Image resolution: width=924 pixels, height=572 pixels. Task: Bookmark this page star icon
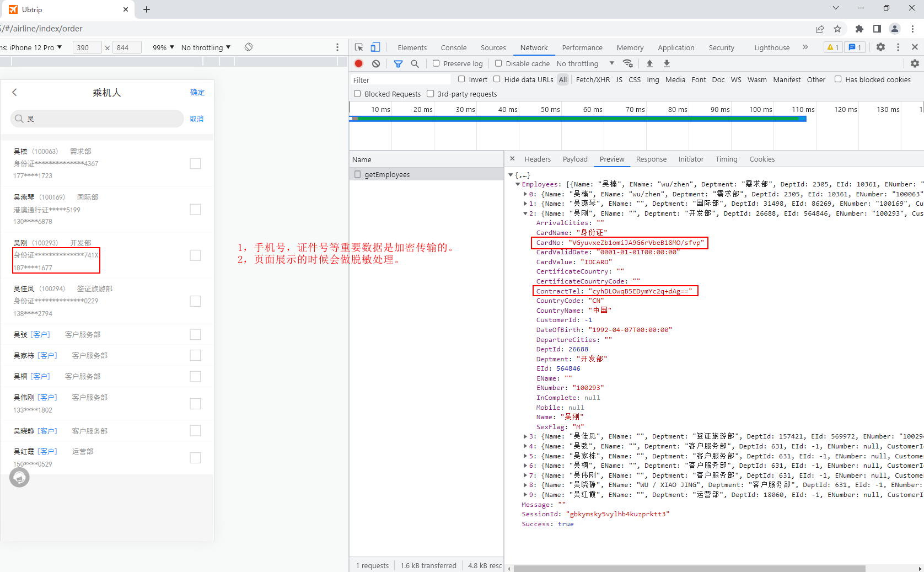pyautogui.click(x=837, y=29)
